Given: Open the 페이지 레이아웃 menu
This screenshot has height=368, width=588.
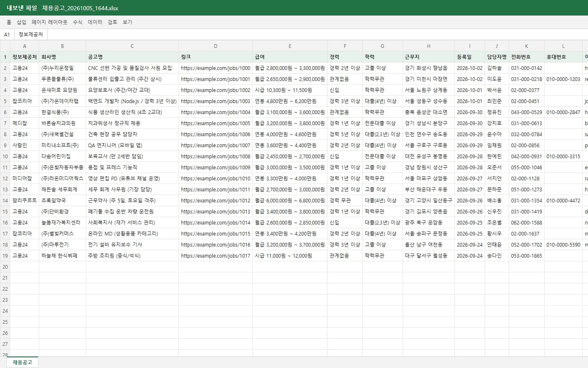Looking at the screenshot, I should [x=49, y=22].
